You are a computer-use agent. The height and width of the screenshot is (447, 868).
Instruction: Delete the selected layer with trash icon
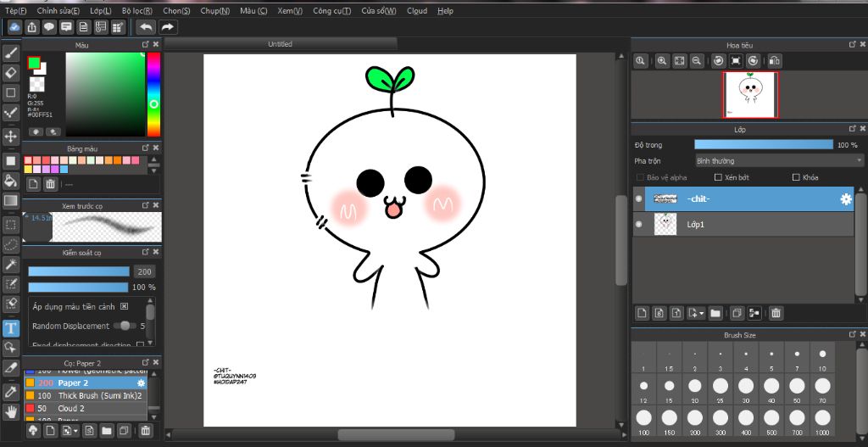click(776, 313)
